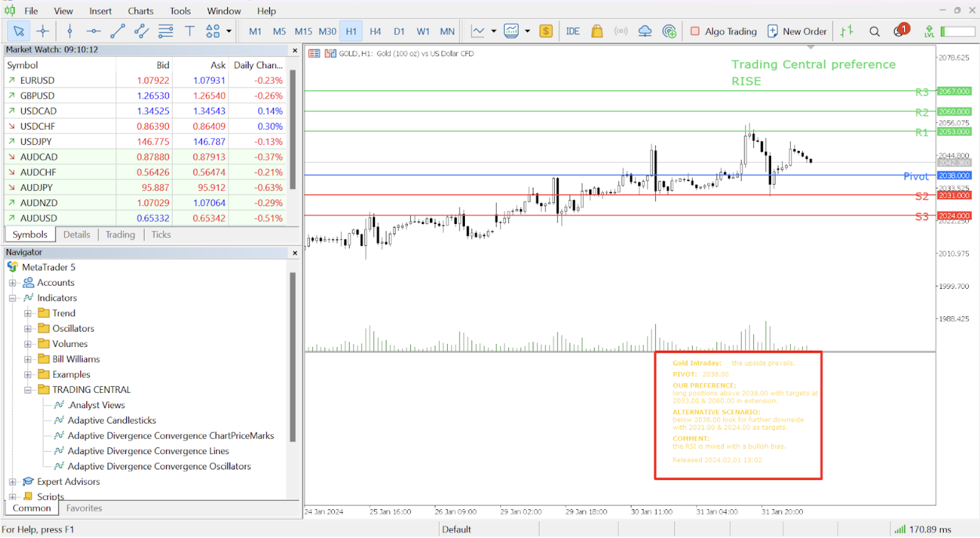Image resolution: width=980 pixels, height=538 pixels.
Task: Switch timeframe to D1
Action: tap(399, 31)
